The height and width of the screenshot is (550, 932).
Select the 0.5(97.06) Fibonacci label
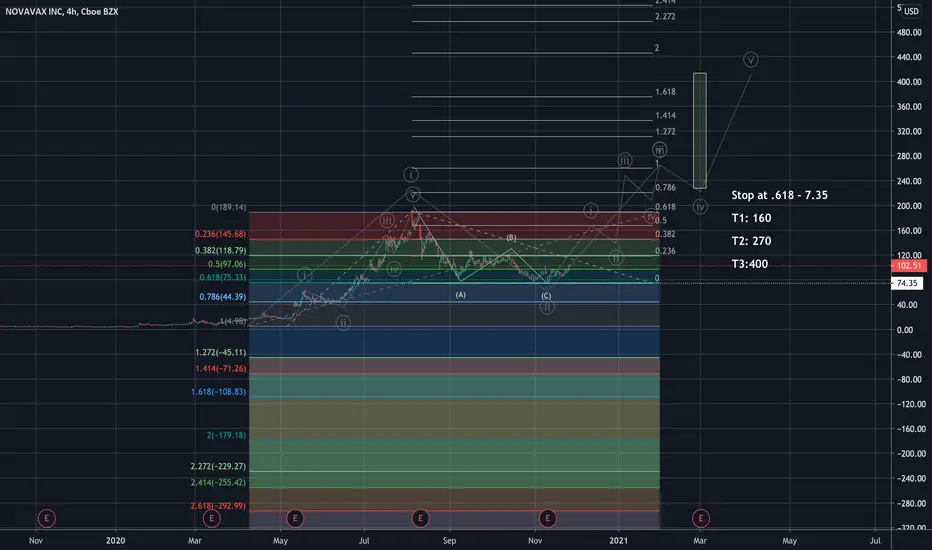227,264
